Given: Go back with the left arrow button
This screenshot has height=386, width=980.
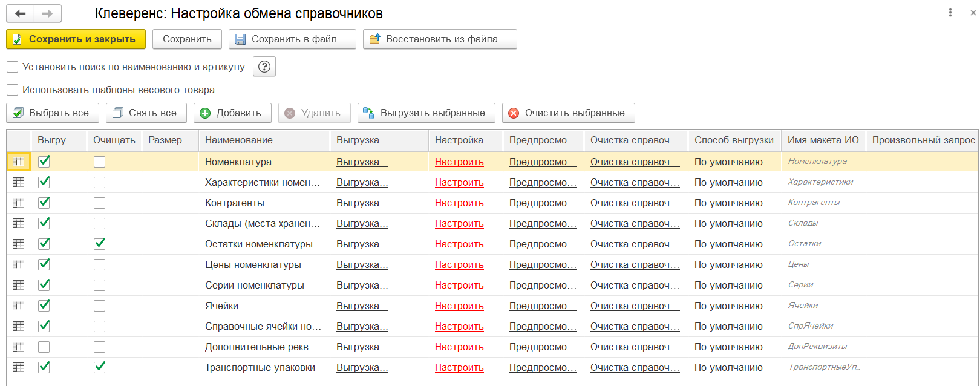Looking at the screenshot, I should coord(20,13).
